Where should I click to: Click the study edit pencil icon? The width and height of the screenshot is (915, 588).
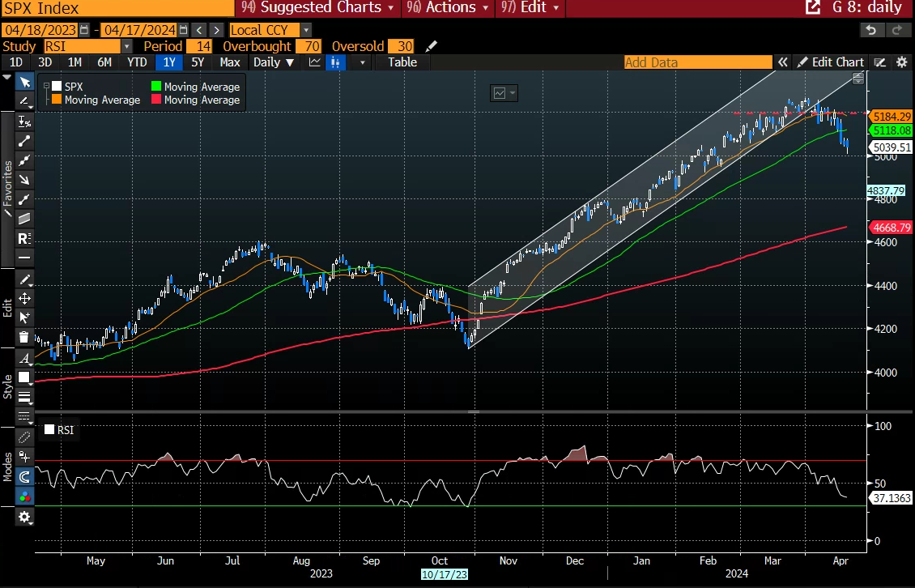click(x=432, y=46)
